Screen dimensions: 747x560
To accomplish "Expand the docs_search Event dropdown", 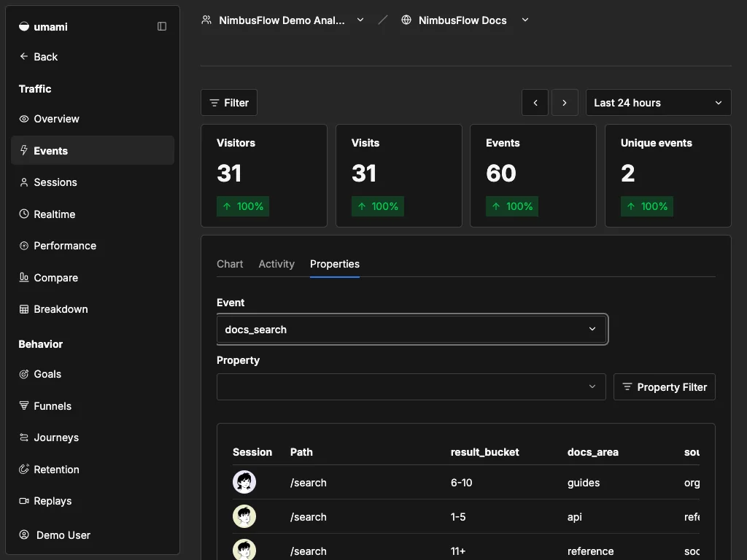I will point(412,329).
